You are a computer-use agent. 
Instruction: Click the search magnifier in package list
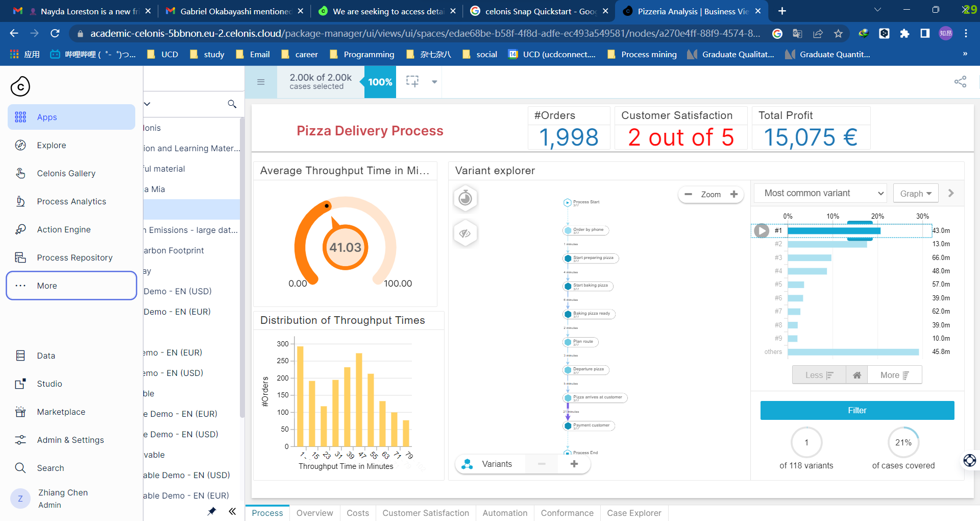232,104
